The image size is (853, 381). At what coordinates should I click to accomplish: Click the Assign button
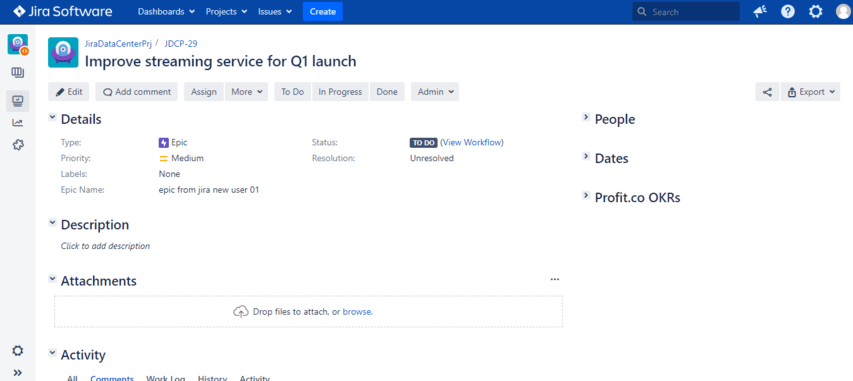tap(204, 92)
